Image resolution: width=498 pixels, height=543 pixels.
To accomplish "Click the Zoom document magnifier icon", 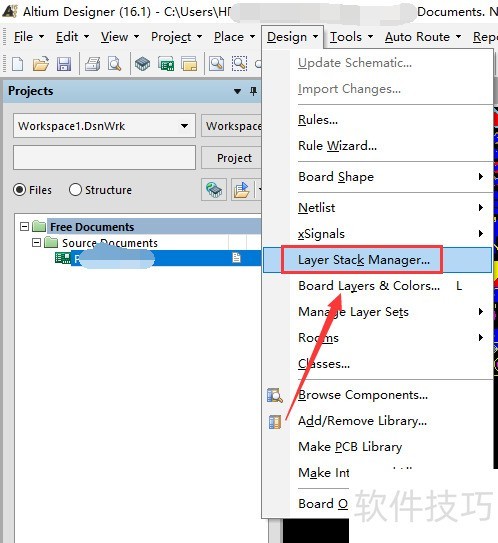I will [216, 64].
